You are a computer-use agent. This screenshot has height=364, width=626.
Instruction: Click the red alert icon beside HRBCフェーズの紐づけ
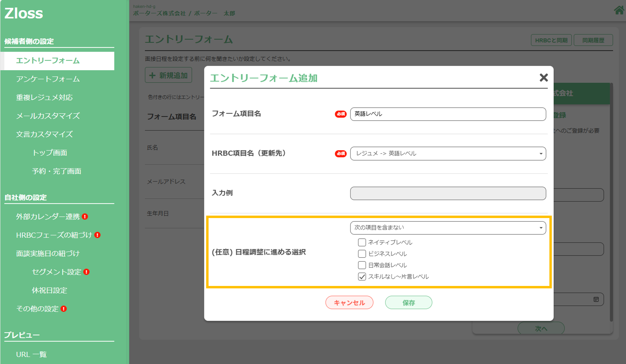97,235
